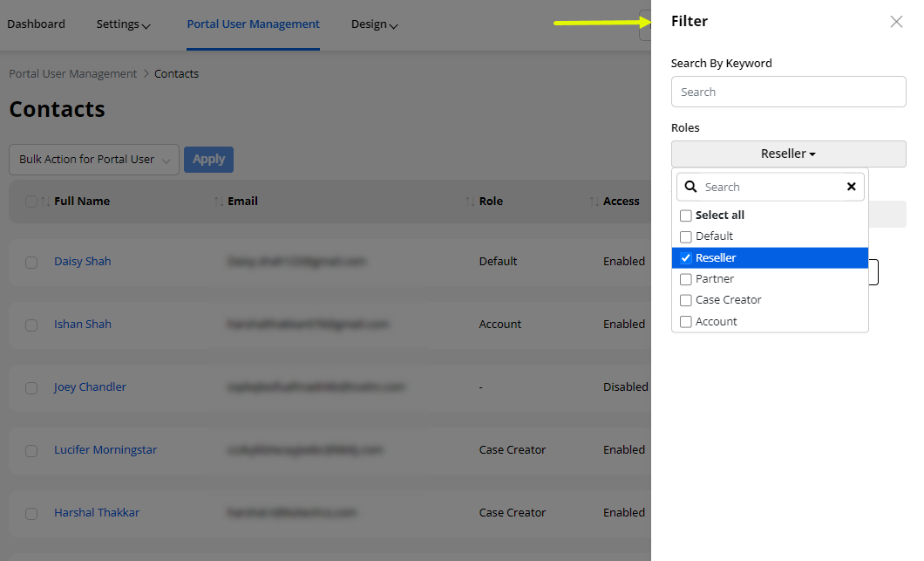Sort by Email column arrows
This screenshot has width=924, height=561.
[220, 202]
